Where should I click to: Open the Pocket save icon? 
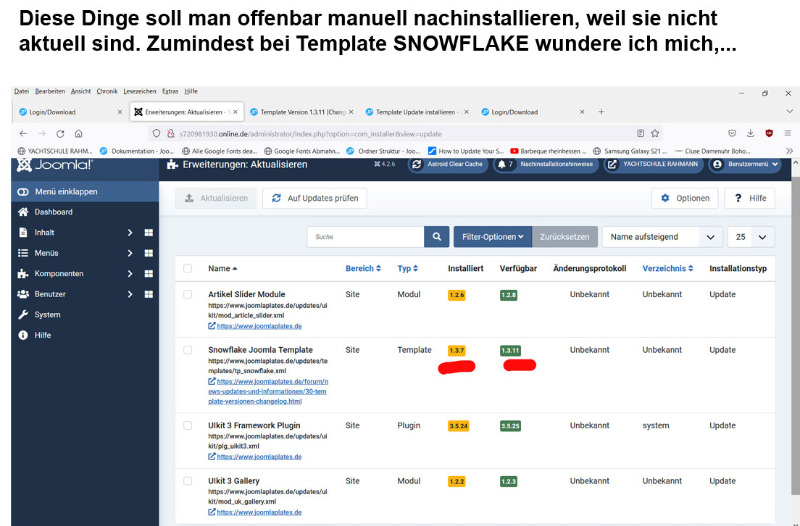point(732,133)
